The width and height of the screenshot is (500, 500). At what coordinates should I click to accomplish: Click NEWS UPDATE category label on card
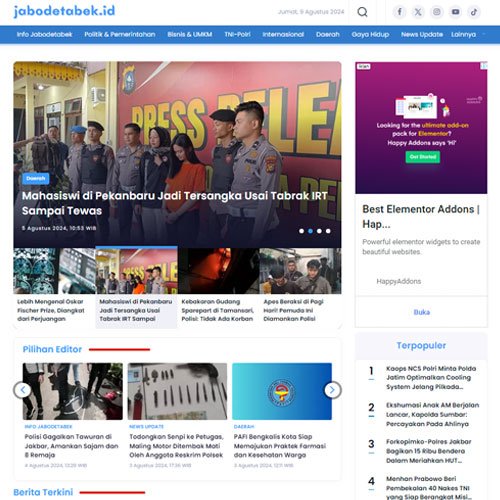147,427
